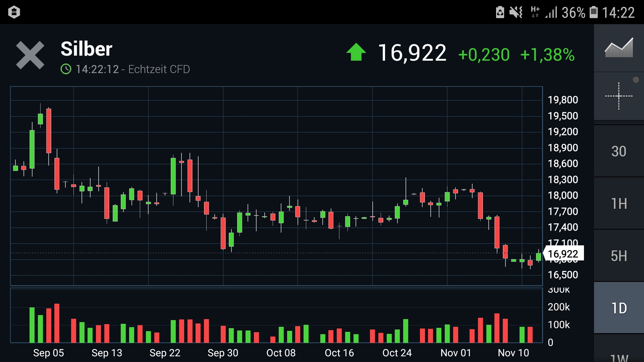This screenshot has width=644, height=362.
Task: Choose the 1D chart interval
Action: [619, 308]
